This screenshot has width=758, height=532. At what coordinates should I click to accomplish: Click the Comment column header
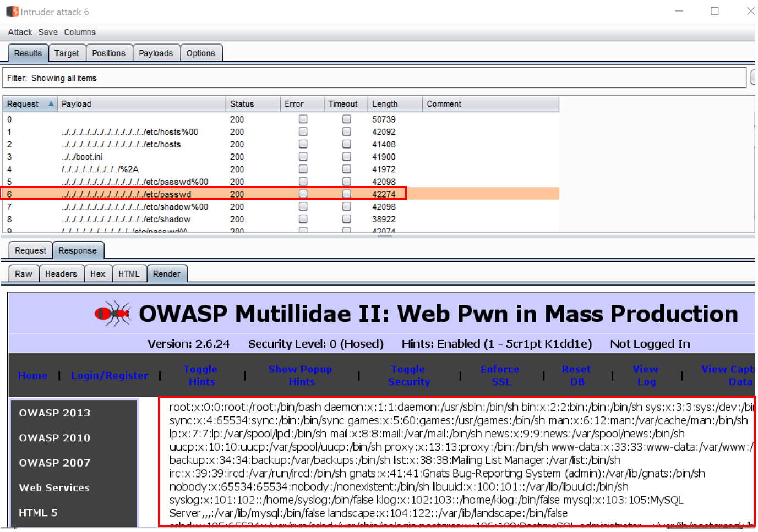(x=490, y=104)
